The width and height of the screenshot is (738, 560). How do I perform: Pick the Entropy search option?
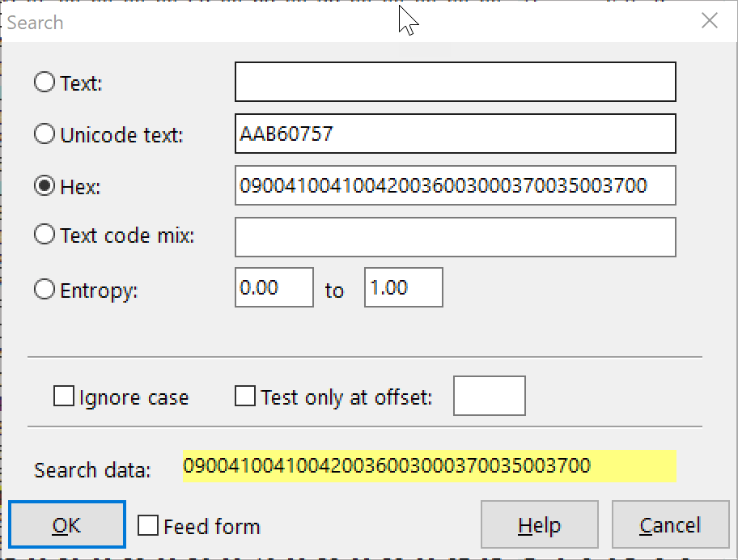pos(45,290)
